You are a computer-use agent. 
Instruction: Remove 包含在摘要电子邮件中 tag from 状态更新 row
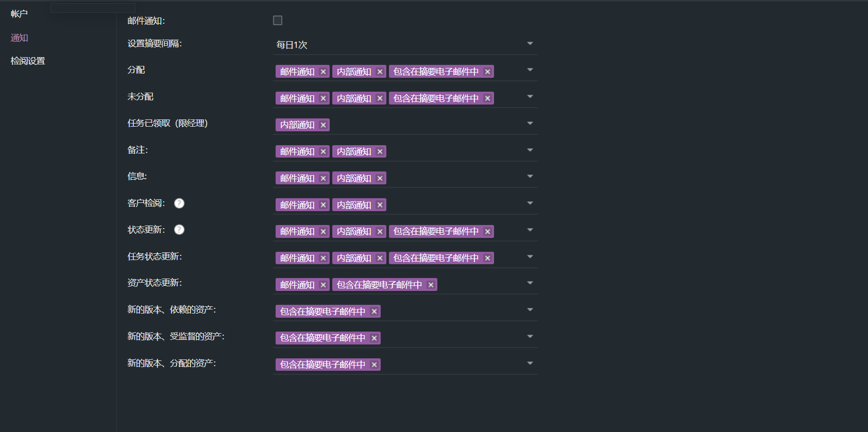point(487,232)
